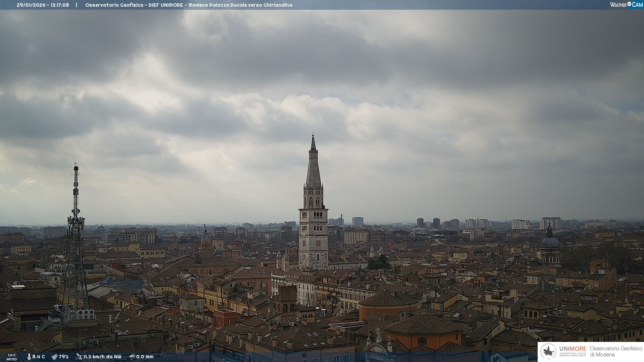Screen dimensions: 644x362
Task: Click the blue CAM logo badge
Action: click(637, 5)
